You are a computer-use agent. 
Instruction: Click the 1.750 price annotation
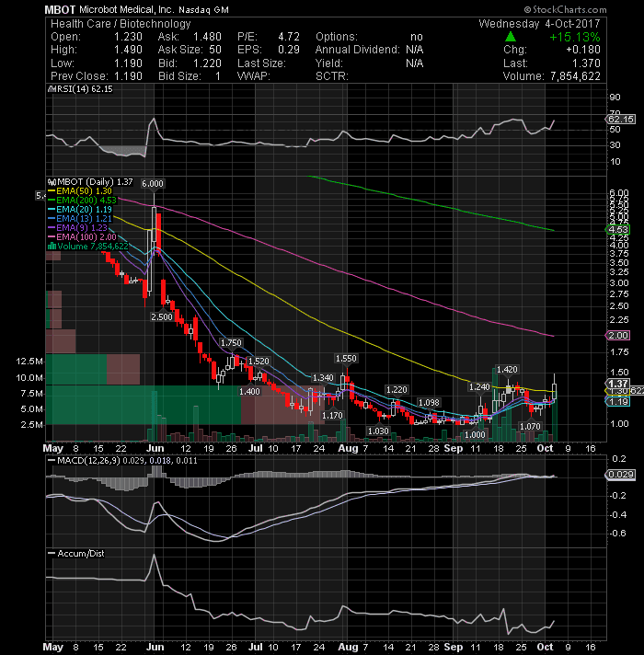coord(231,343)
